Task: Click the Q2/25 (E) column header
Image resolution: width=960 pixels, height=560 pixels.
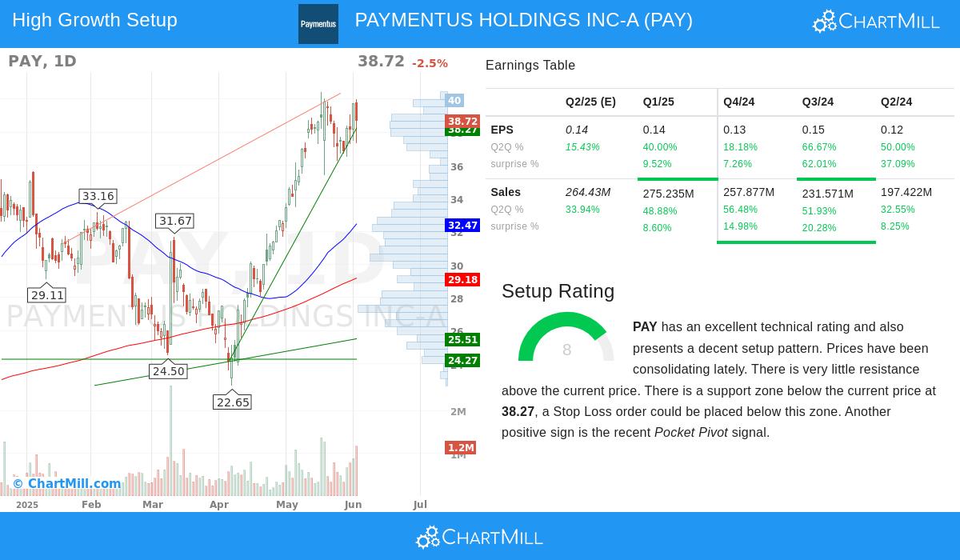Action: click(x=590, y=102)
